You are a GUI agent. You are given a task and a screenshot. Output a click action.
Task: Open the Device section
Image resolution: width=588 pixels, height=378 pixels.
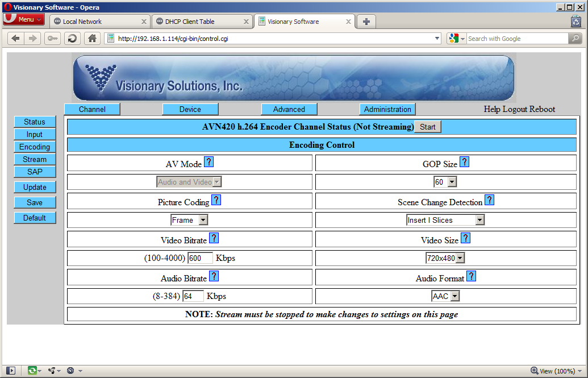(x=190, y=109)
